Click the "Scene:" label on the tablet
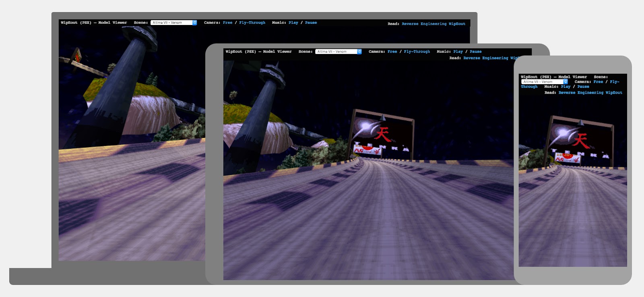Image resolution: width=644 pixels, height=297 pixels. (305, 52)
